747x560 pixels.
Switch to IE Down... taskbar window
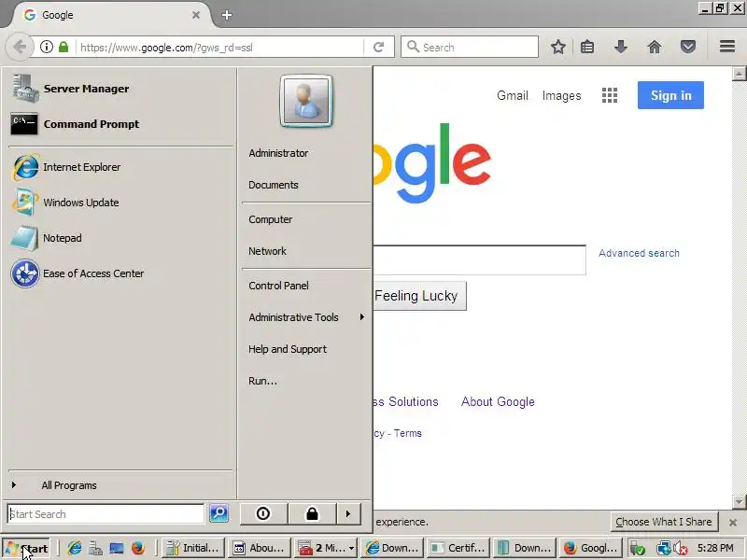click(392, 548)
